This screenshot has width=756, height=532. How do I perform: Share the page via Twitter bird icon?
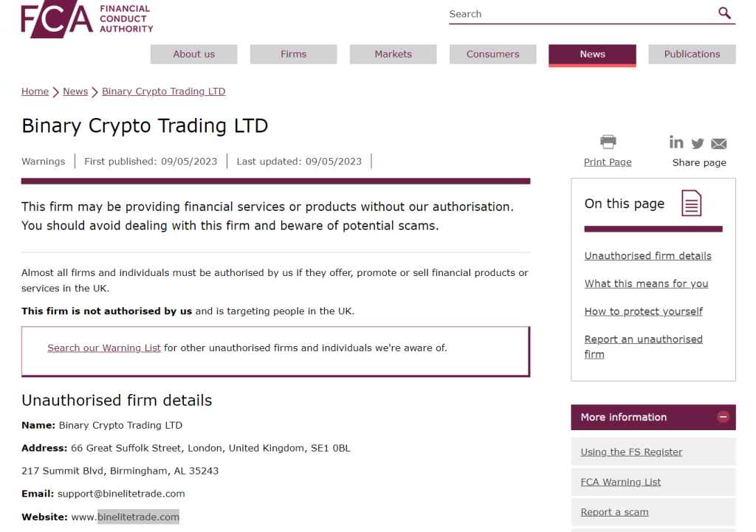pos(697,143)
